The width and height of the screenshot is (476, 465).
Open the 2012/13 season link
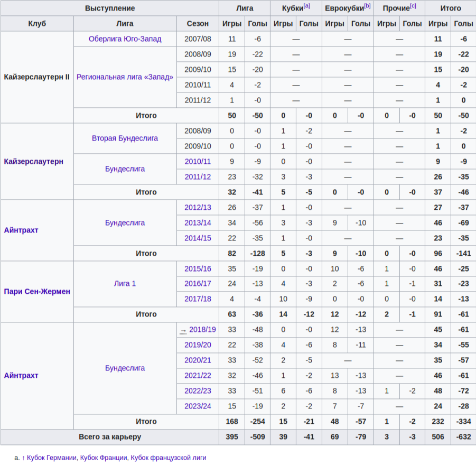tap(198, 208)
